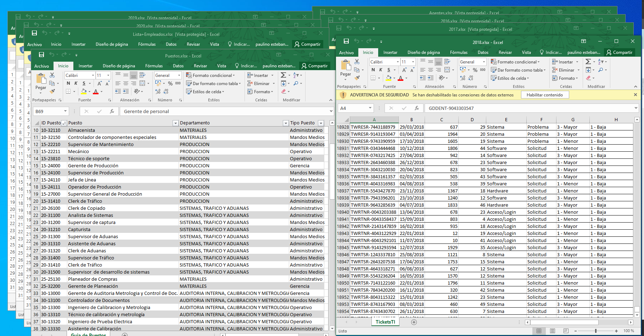Switch to Page Layout view in 2018.xlsx status bar
The height and width of the screenshot is (336, 644).
click(x=552, y=331)
